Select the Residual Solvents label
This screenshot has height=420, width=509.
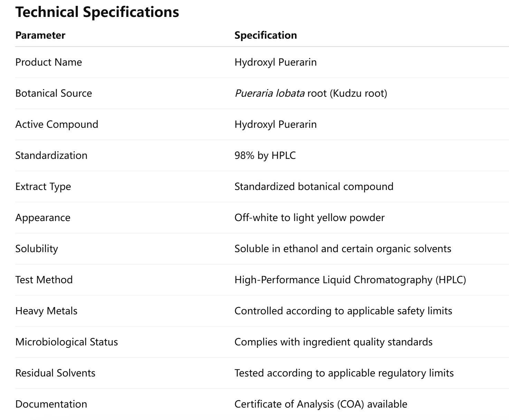tap(55, 373)
